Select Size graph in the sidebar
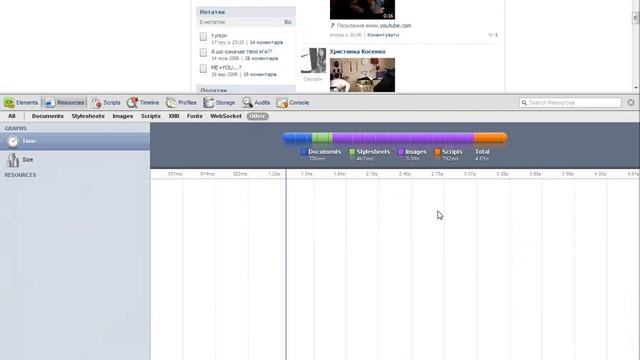The image size is (640, 360). [x=75, y=160]
